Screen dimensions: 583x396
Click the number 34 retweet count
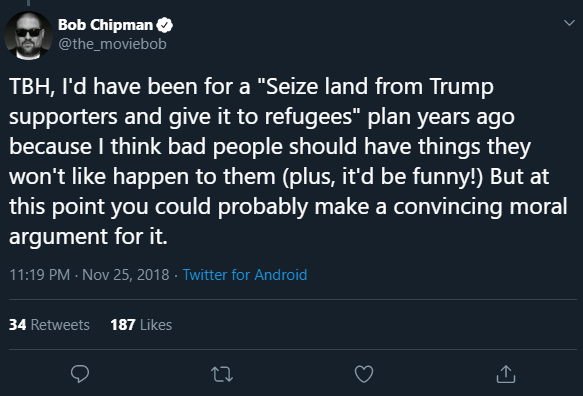point(17,325)
